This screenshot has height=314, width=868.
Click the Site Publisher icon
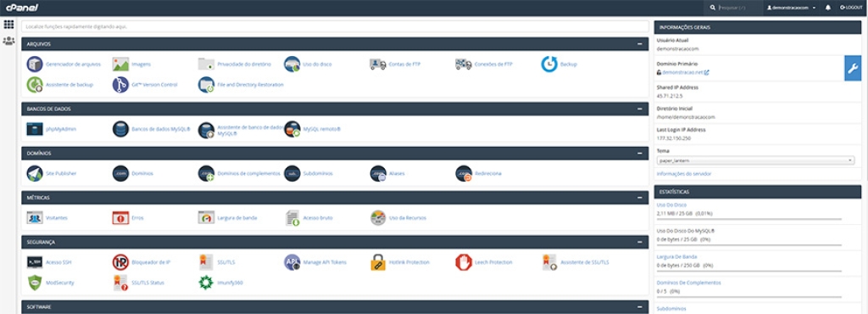35,173
